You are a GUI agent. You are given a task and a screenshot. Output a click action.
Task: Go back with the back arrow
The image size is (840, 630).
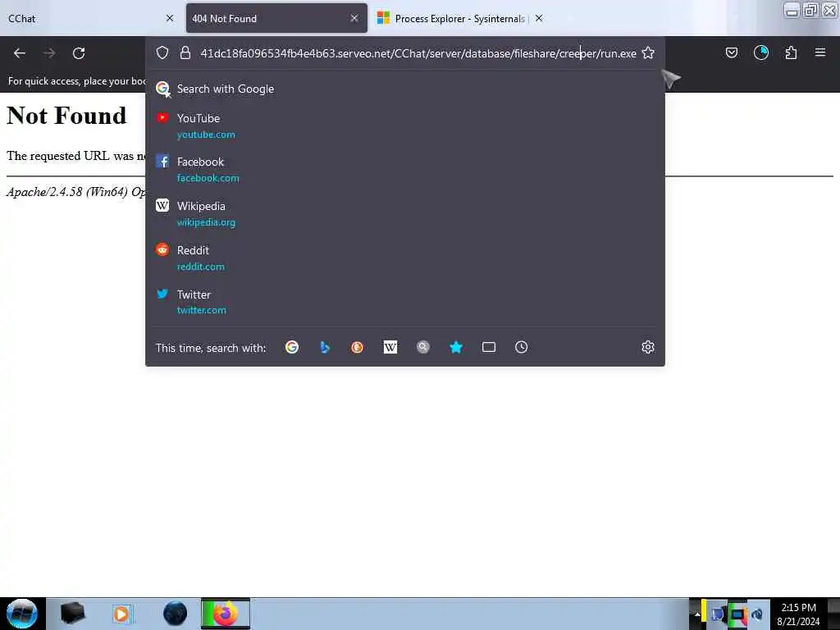pos(20,53)
